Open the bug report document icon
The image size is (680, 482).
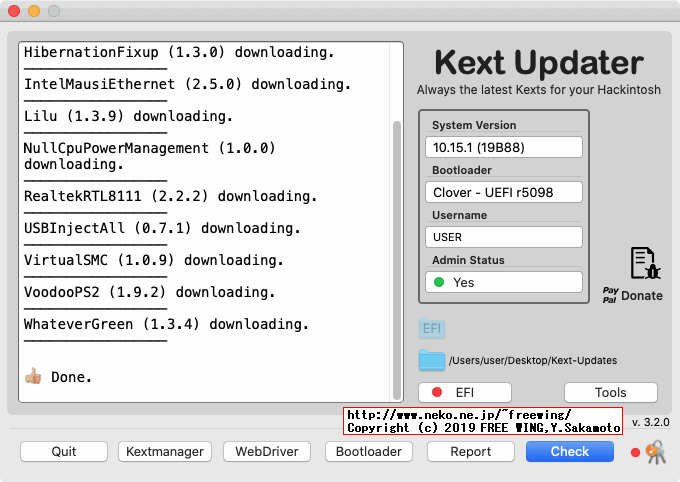coord(645,263)
